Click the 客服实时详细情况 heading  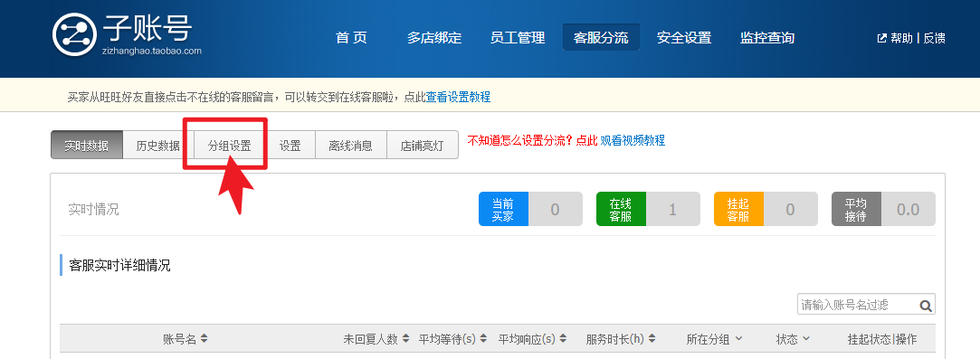pyautogui.click(x=119, y=266)
